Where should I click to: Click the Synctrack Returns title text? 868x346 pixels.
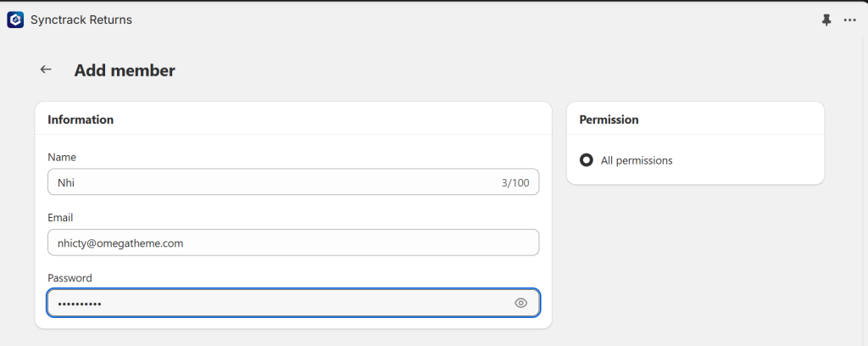81,20
